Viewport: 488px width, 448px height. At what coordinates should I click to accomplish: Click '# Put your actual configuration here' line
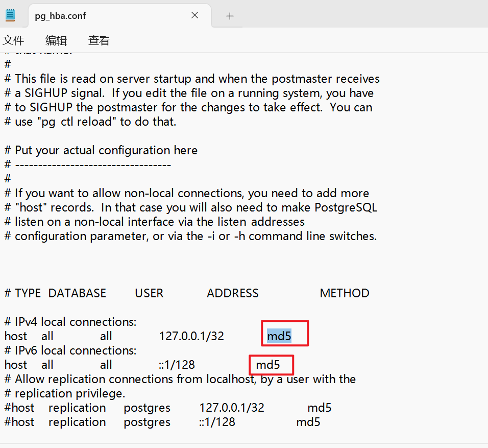pos(101,151)
